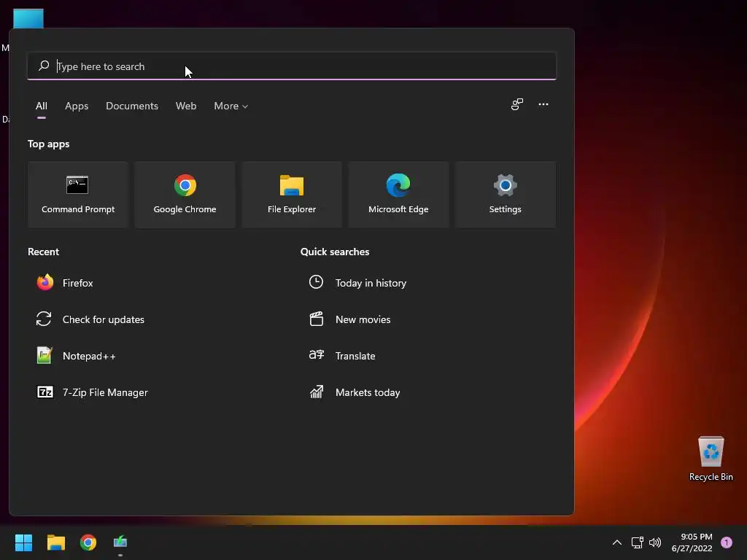Expand the More filter dropdown
Image resolution: width=747 pixels, height=560 pixels.
(231, 106)
